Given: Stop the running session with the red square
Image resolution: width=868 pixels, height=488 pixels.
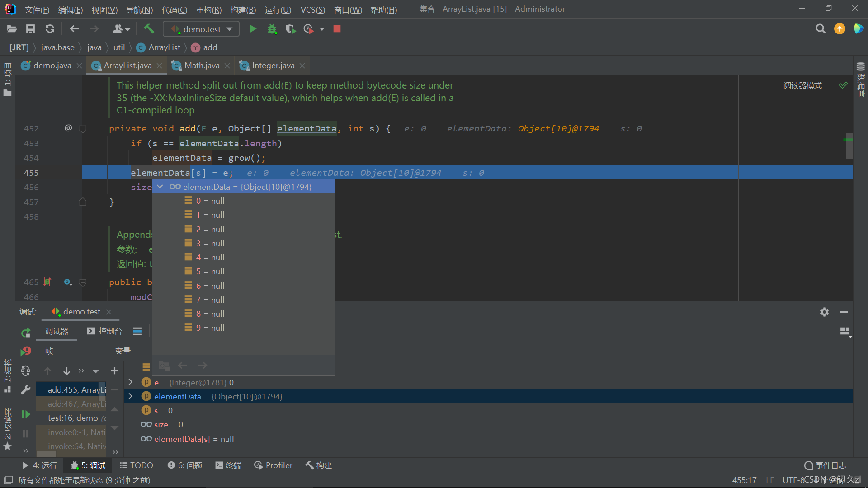Looking at the screenshot, I should [x=337, y=29].
